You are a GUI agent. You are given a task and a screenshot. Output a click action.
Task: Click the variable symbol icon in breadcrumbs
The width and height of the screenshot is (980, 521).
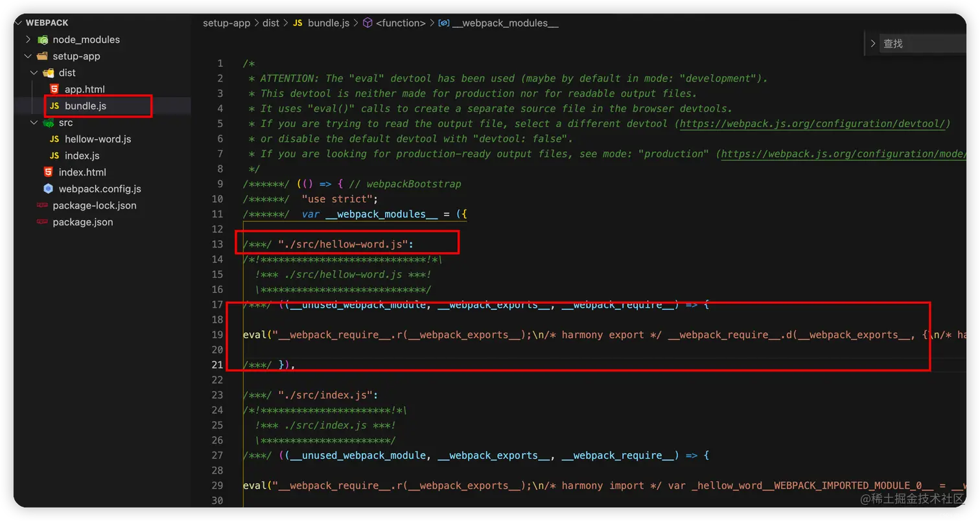[444, 23]
